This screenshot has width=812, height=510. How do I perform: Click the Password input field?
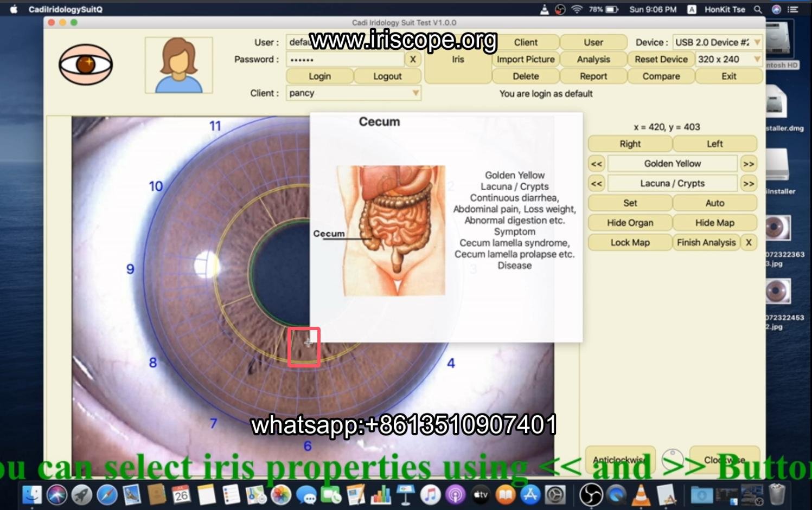[345, 59]
